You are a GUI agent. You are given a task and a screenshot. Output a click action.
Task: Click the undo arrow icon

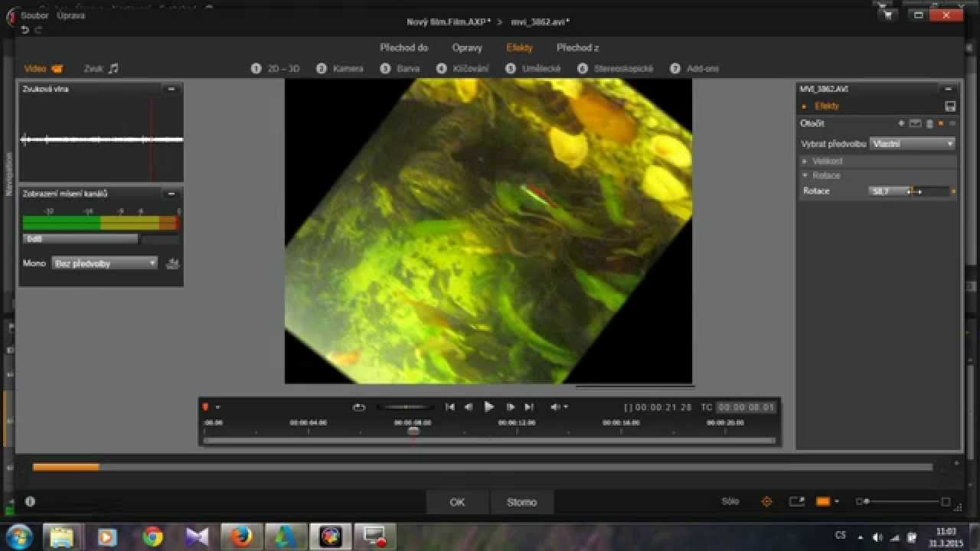pyautogui.click(x=24, y=29)
